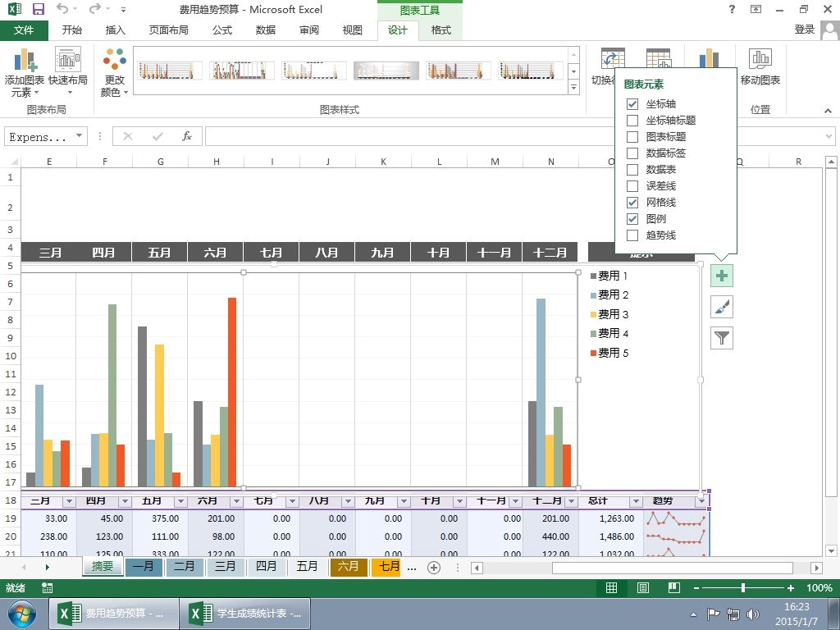This screenshot has height=630, width=840.
Task: Click the 100% zoom level button
Action: [819, 588]
